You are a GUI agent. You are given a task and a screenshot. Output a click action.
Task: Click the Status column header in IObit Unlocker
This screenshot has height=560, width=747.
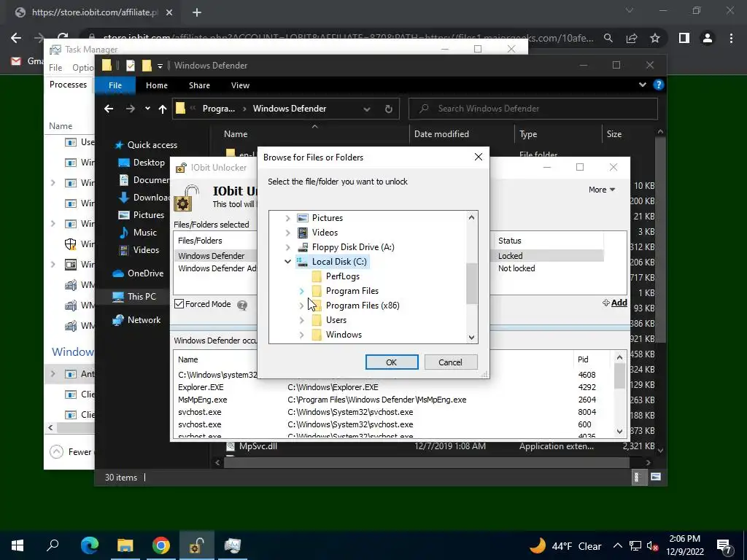click(510, 241)
